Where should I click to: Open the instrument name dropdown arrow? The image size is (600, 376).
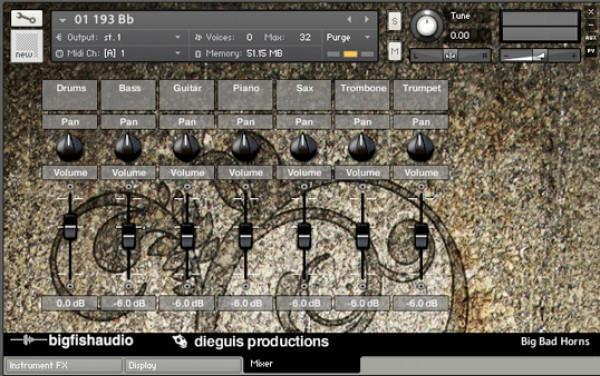[x=62, y=20]
